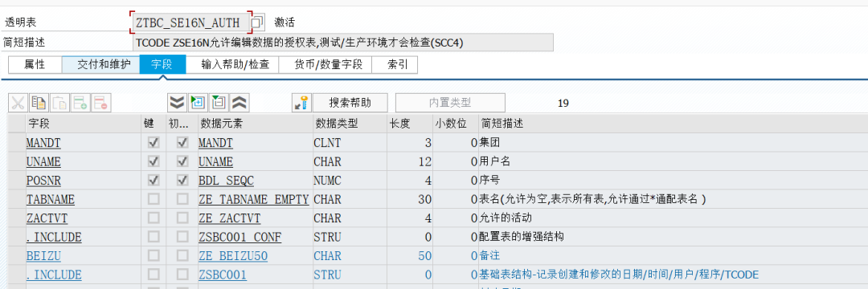Check key checkbox in BEIZU row
Viewport: 868px width, 289px height.
(x=154, y=255)
